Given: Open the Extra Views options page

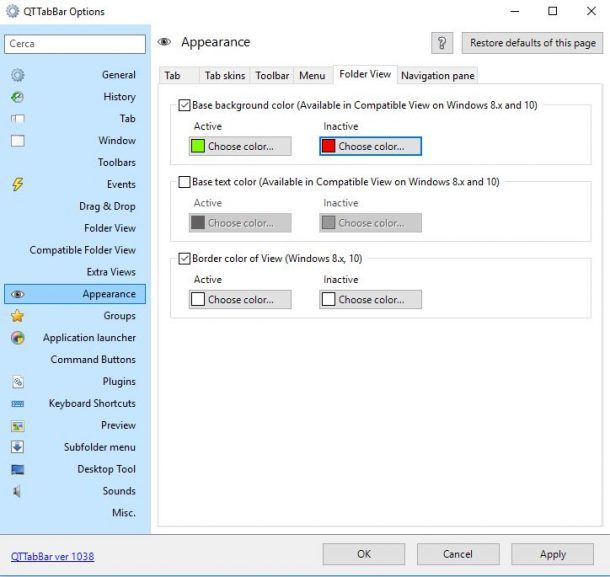Looking at the screenshot, I should pos(75,272).
